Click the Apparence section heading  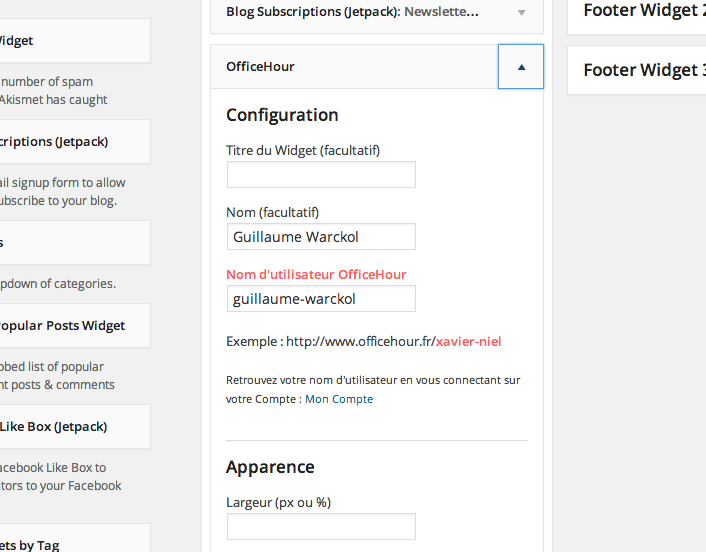coord(270,467)
